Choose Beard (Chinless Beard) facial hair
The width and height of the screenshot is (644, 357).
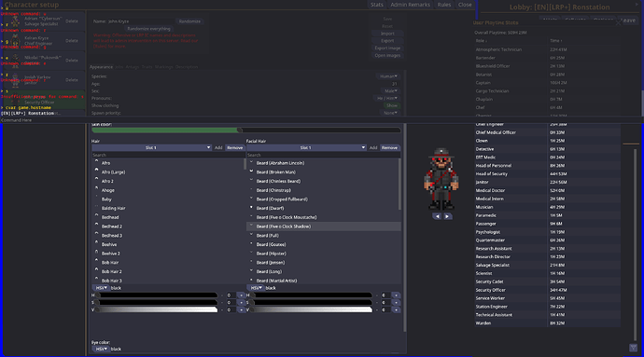click(x=322, y=181)
